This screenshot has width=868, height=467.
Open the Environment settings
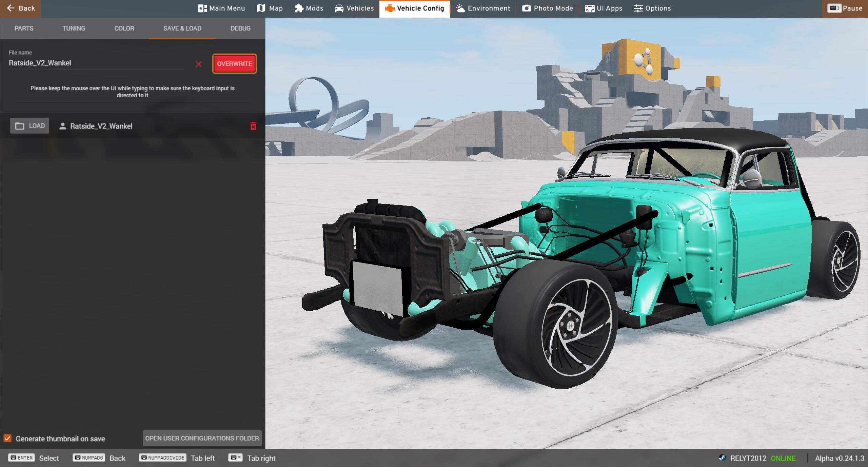(x=483, y=8)
